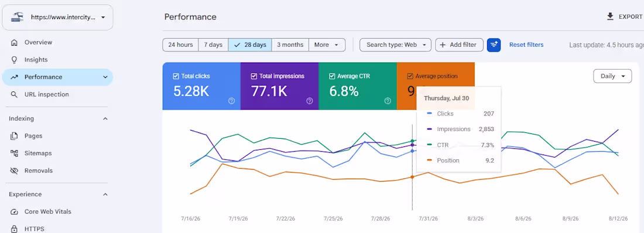Click the Total impressions 77.1K card

280,86
